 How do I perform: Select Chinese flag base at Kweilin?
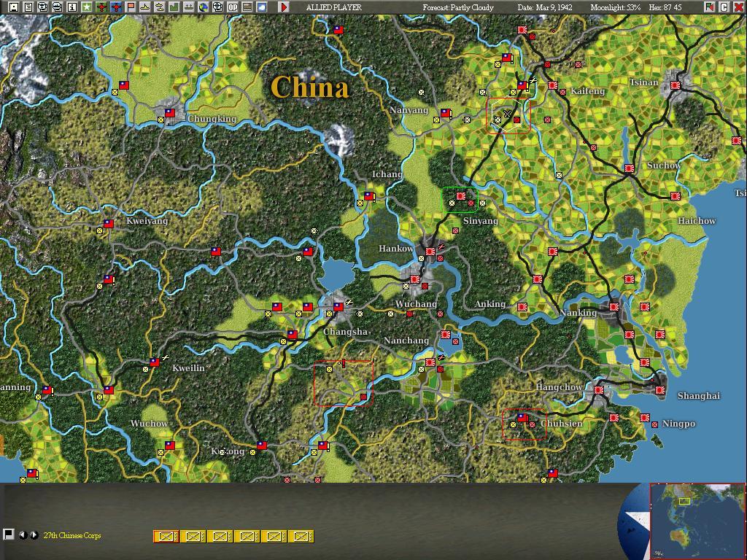point(155,362)
